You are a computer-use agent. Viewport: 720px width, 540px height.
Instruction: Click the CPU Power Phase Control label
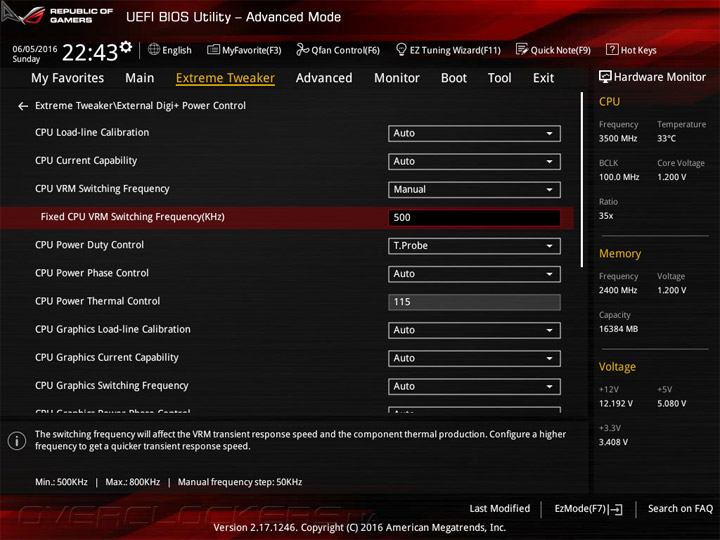coord(92,273)
